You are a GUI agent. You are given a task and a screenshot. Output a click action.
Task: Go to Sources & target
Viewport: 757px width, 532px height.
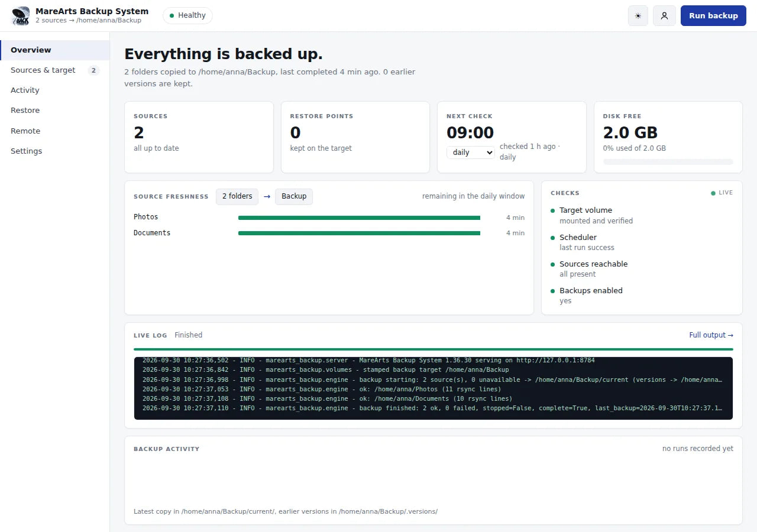[55, 70]
